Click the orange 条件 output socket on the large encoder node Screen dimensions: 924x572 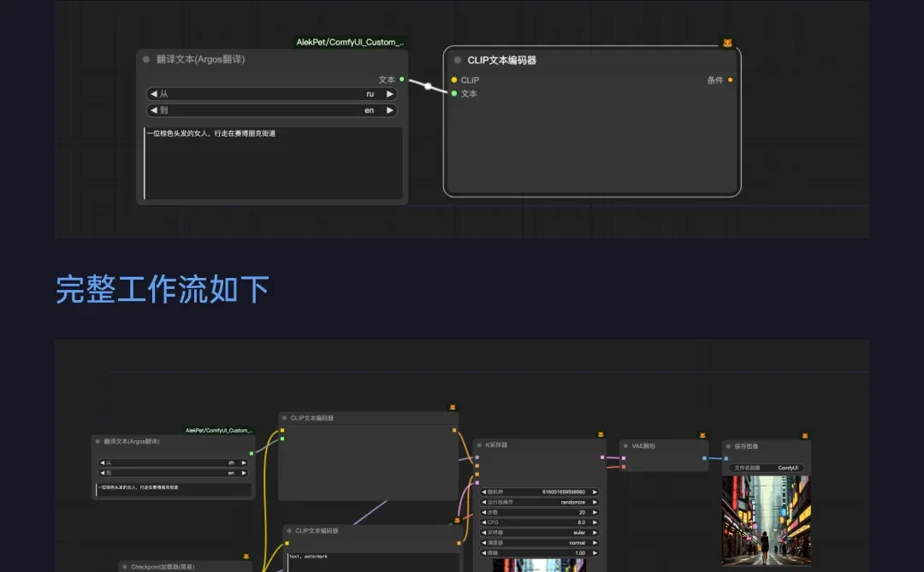pos(730,80)
